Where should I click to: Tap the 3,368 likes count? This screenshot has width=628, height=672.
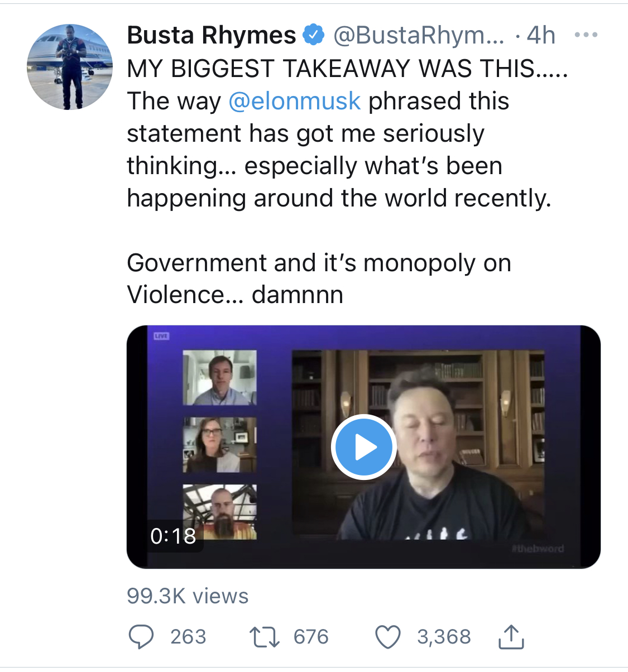pyautogui.click(x=444, y=637)
